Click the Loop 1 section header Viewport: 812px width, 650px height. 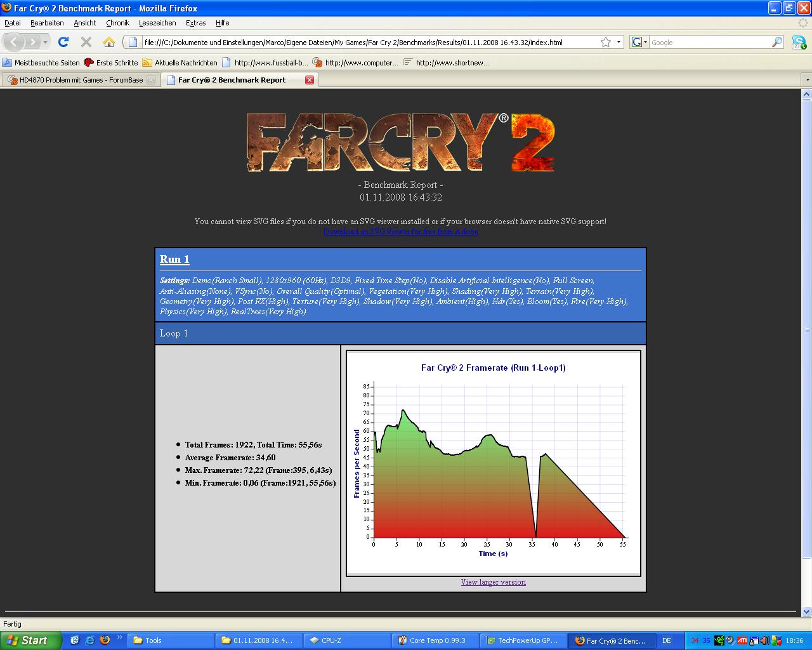[x=400, y=333]
